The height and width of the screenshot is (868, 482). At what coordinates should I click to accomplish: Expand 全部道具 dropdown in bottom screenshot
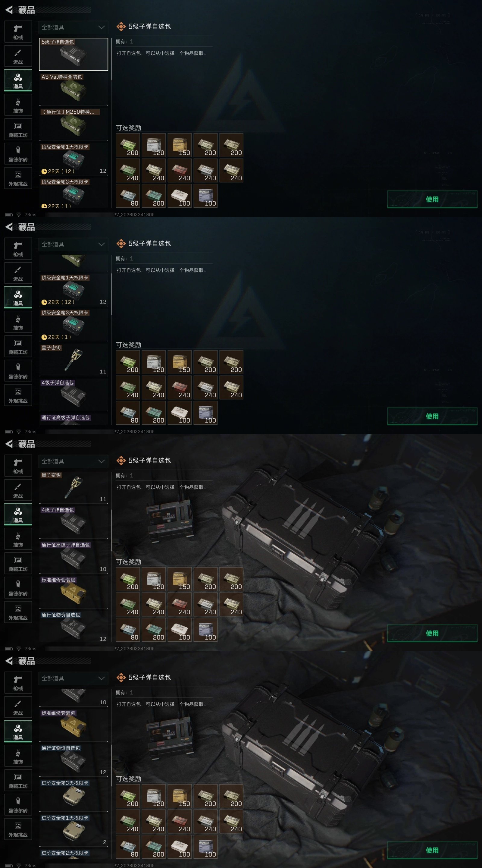point(74,678)
